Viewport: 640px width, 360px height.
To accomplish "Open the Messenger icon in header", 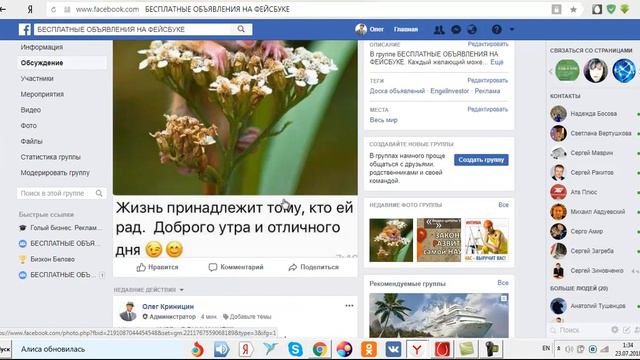I will point(456,29).
